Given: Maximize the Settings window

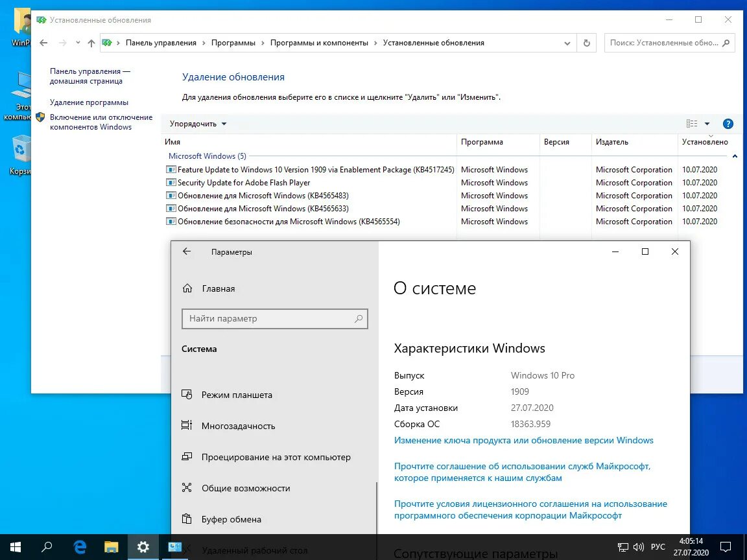Looking at the screenshot, I should click(x=645, y=251).
